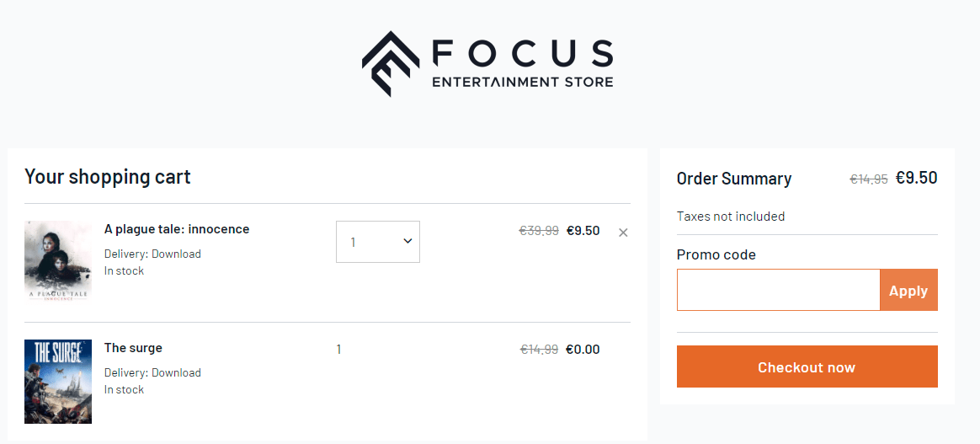Select the €9.50 price of A Plague Tale
This screenshot has height=444, width=980.
pyautogui.click(x=583, y=231)
